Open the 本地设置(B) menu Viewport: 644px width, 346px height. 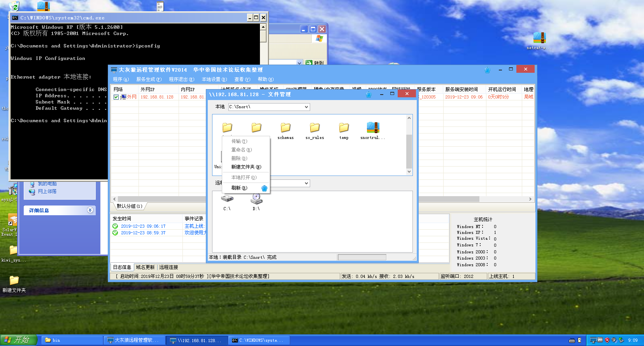[214, 79]
